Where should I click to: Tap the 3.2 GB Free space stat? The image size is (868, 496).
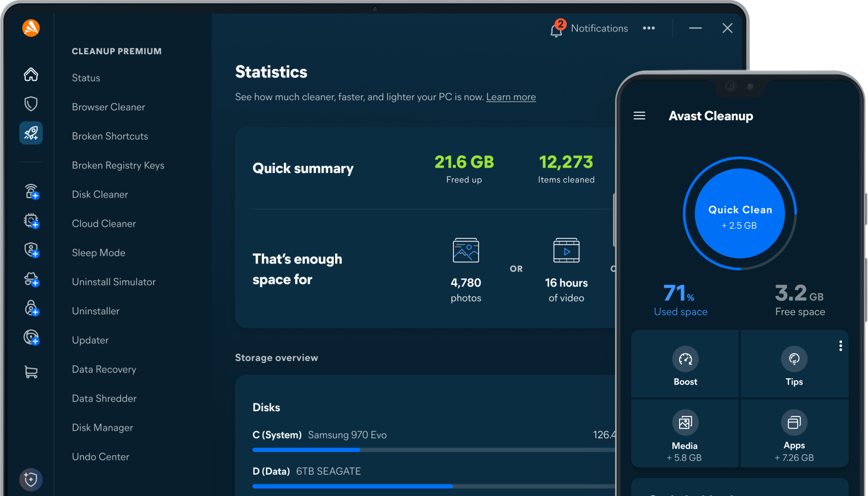(800, 300)
